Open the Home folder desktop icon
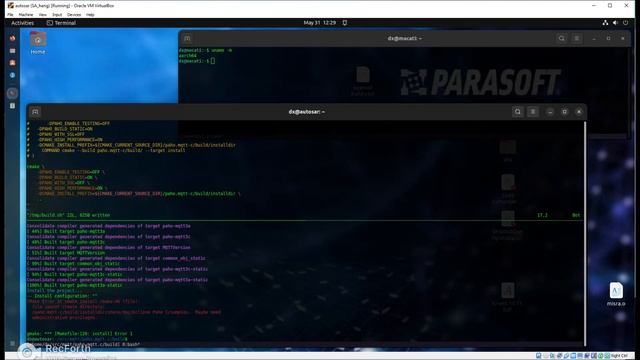 [38, 43]
